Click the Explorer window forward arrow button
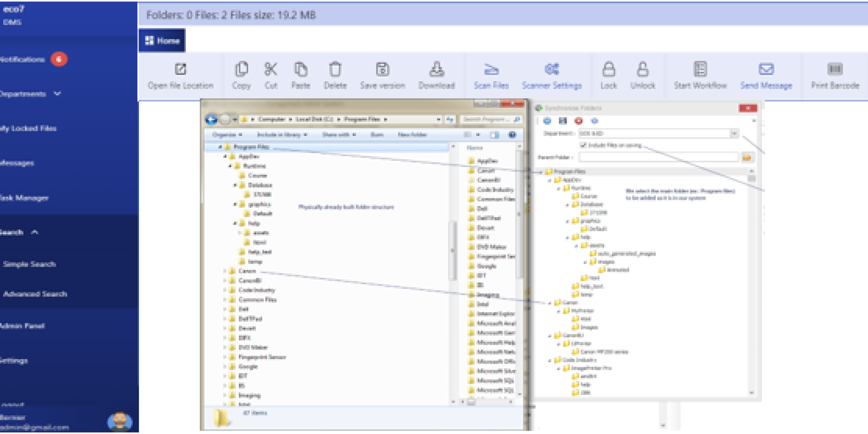 click(x=225, y=120)
